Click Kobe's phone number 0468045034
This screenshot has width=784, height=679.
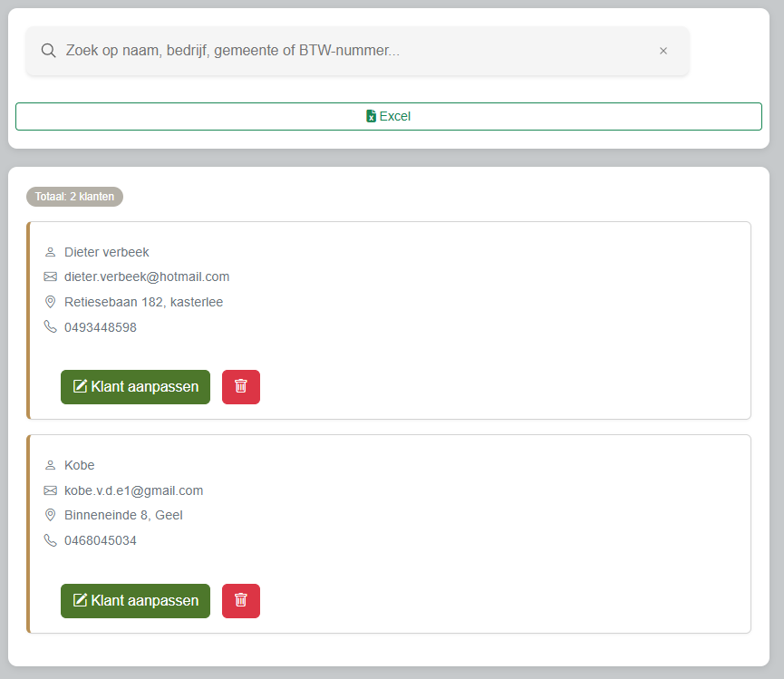click(x=101, y=540)
